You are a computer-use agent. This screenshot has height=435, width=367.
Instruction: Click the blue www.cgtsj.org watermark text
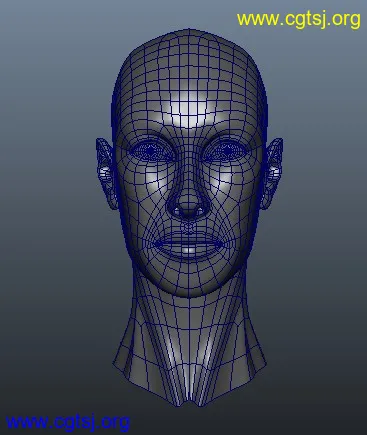[68, 422]
